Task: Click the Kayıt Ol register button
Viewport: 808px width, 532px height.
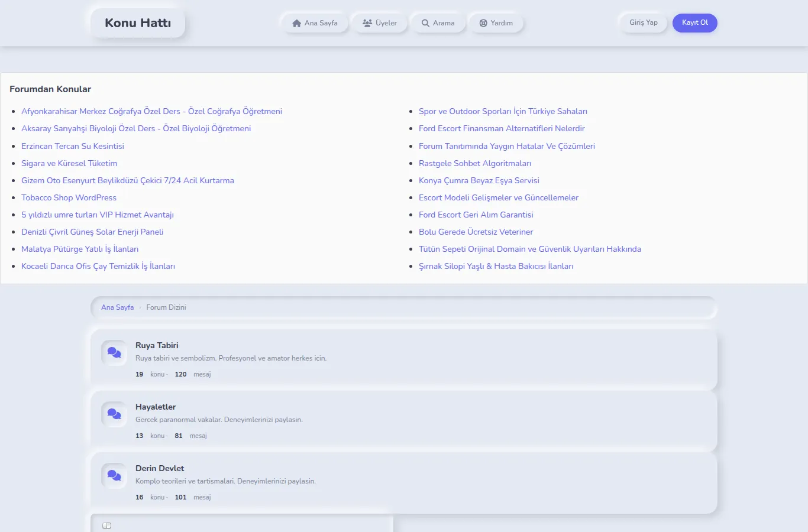Action: 695,22
